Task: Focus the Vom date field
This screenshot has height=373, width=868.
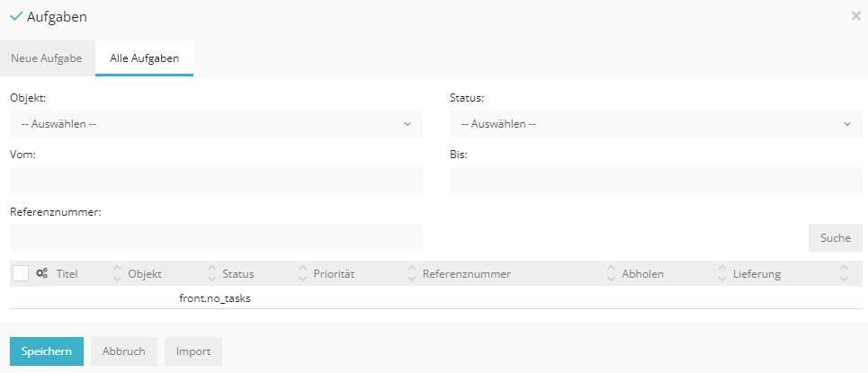Action: [x=216, y=181]
